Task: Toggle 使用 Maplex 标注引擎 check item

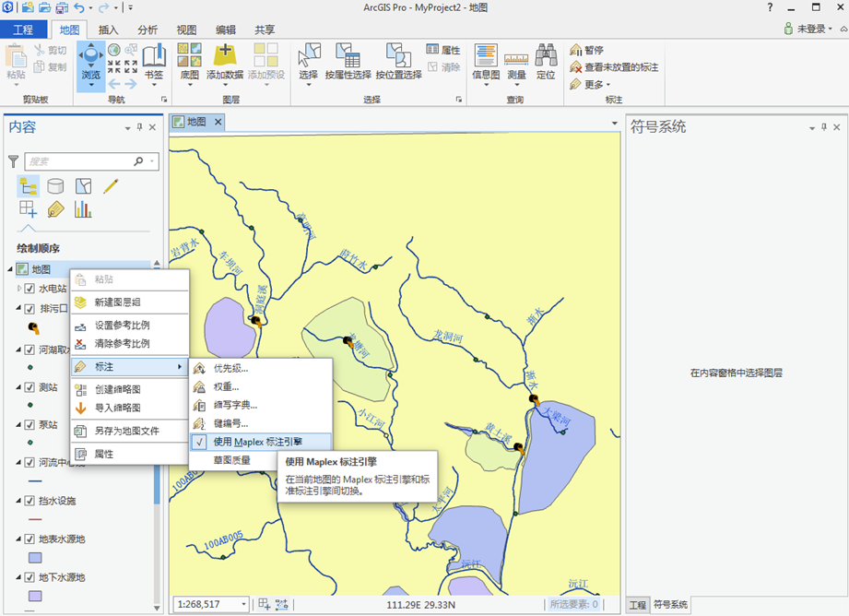Action: pos(261,442)
